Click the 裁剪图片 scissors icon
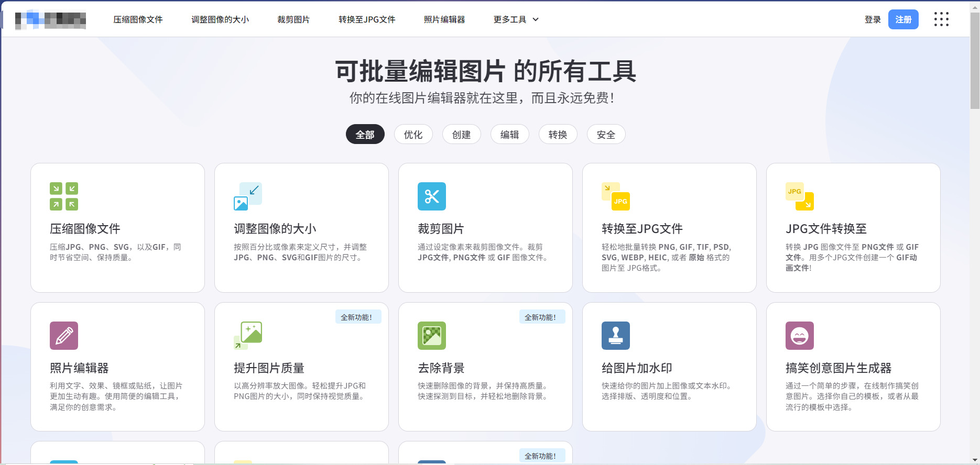The image size is (980, 465). click(432, 196)
